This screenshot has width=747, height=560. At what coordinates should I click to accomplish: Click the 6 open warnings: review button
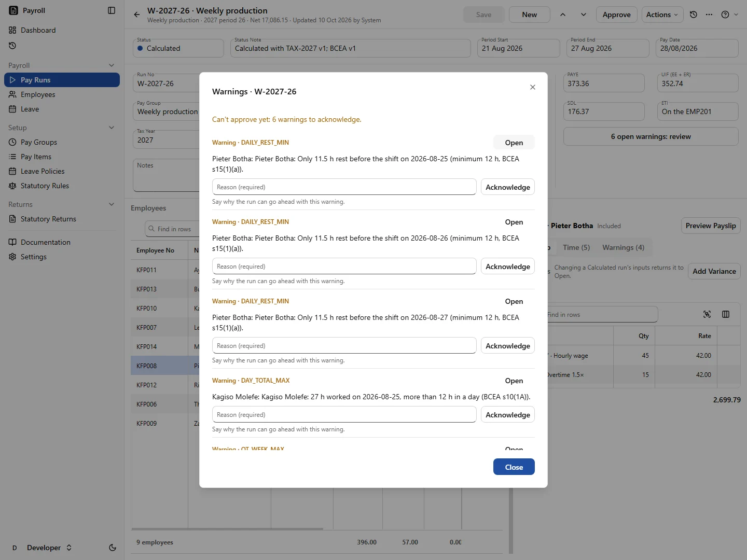point(651,136)
